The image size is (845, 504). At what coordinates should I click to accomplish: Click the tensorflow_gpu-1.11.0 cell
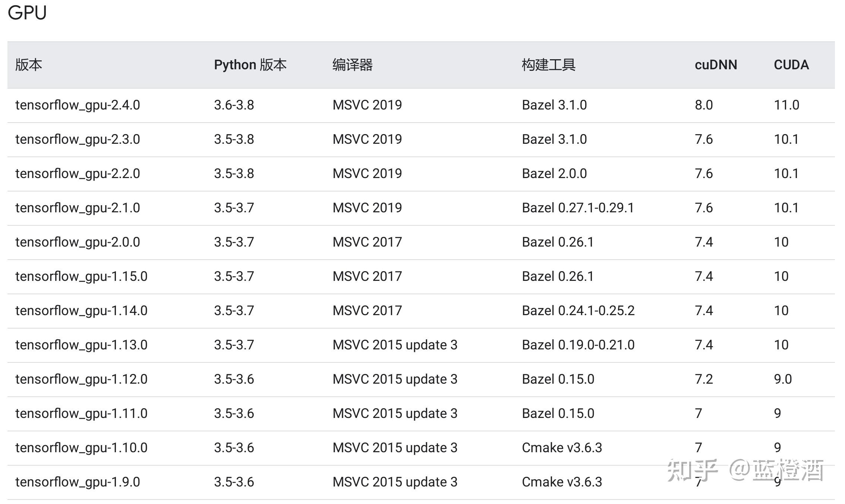81,413
